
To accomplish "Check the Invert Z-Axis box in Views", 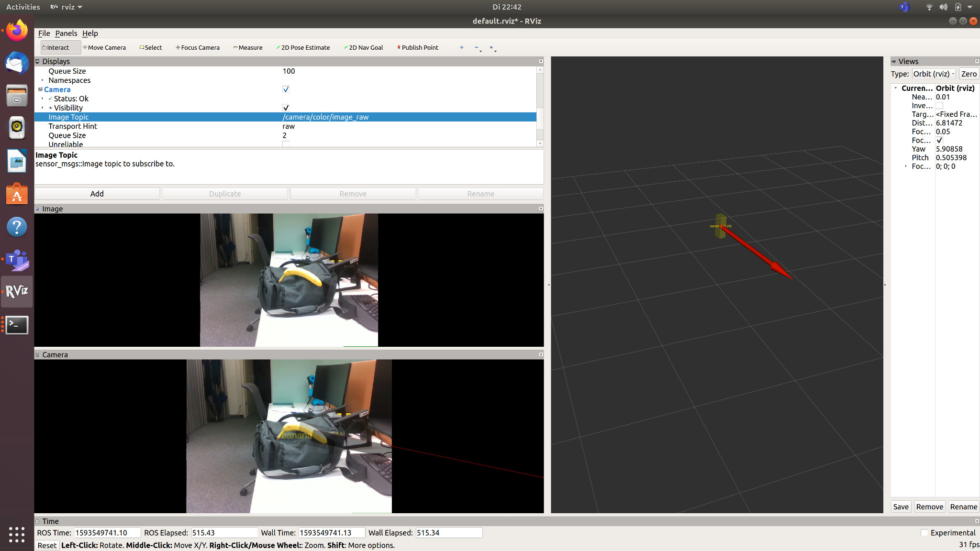I will tap(939, 105).
